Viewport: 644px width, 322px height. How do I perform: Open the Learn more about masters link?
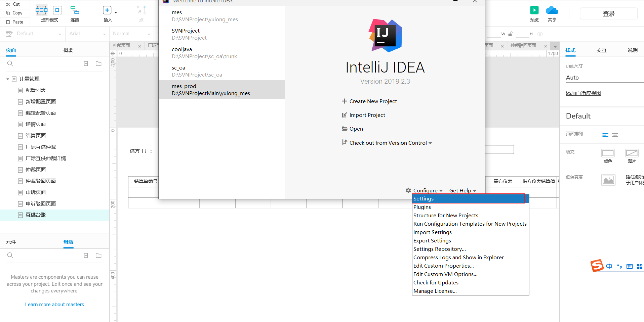click(x=54, y=305)
